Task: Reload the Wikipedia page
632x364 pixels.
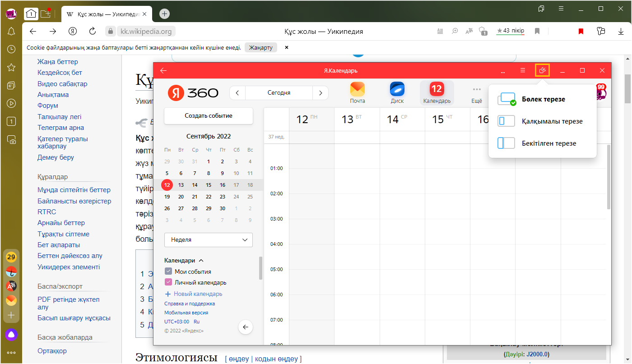Action: (x=93, y=31)
